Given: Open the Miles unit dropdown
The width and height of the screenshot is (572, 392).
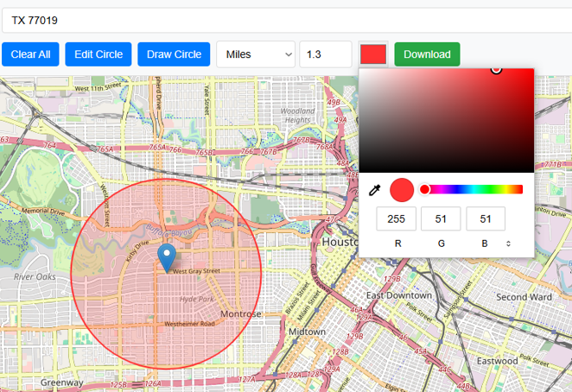Looking at the screenshot, I should pyautogui.click(x=256, y=54).
